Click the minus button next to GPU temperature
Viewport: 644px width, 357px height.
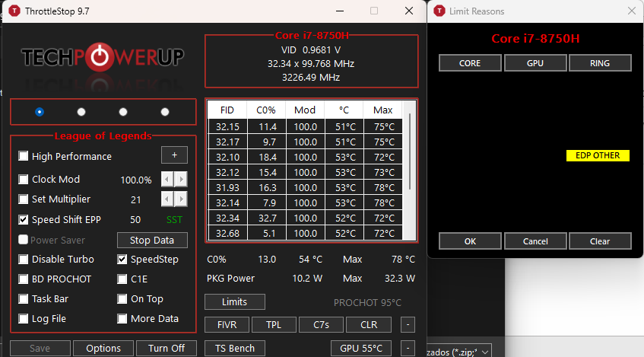408,348
